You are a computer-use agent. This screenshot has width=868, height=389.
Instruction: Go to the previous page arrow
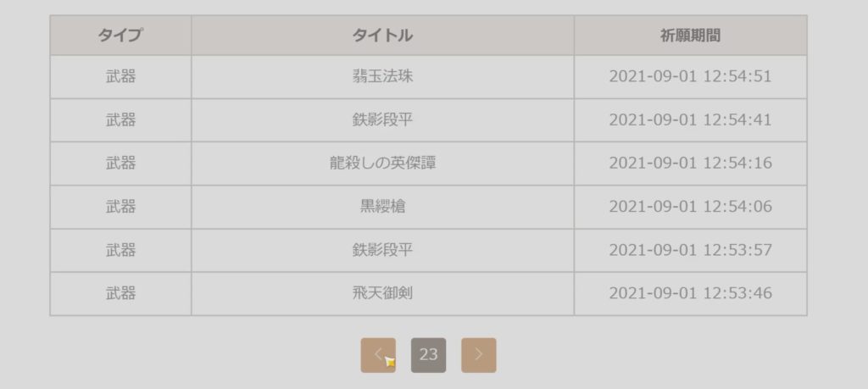pyautogui.click(x=378, y=355)
